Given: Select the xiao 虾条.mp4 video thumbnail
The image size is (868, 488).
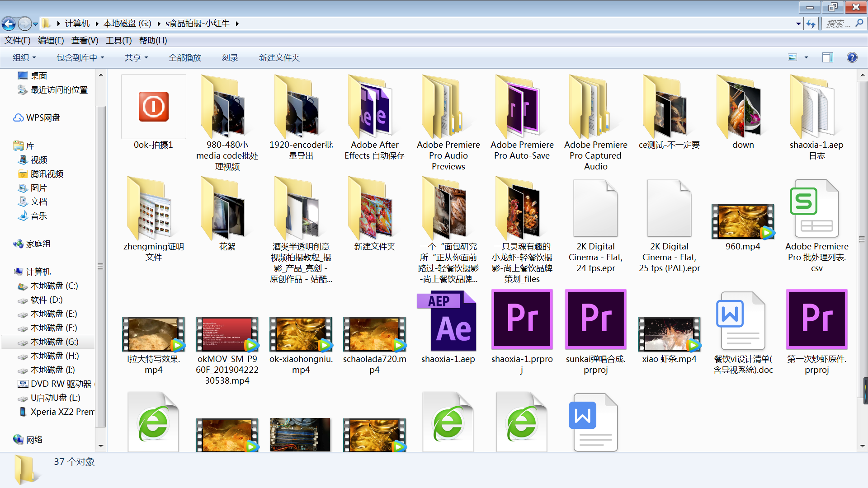Looking at the screenshot, I should 669,334.
